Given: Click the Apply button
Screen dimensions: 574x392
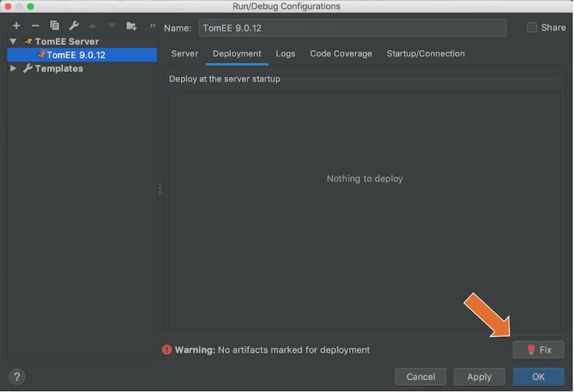Looking at the screenshot, I should (479, 377).
